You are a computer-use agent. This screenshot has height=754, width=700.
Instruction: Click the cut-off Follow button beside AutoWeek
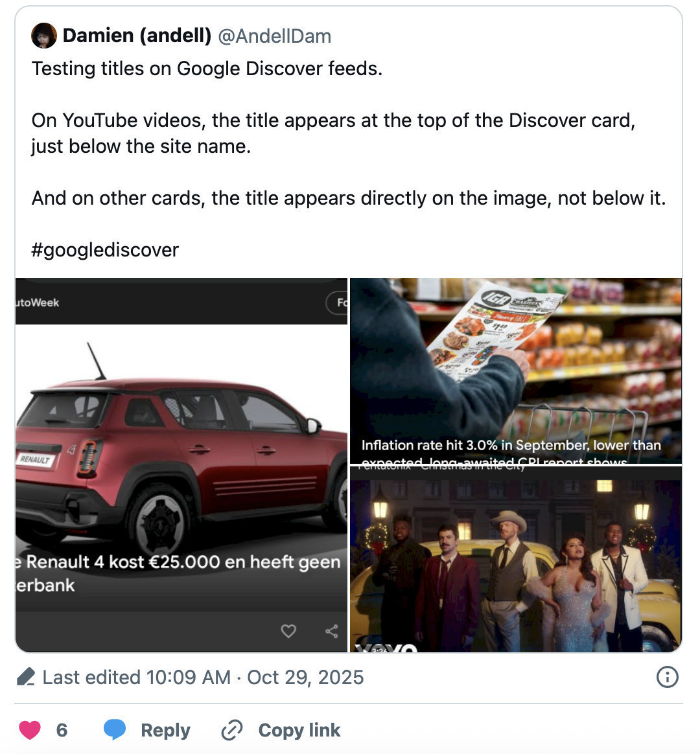(340, 303)
